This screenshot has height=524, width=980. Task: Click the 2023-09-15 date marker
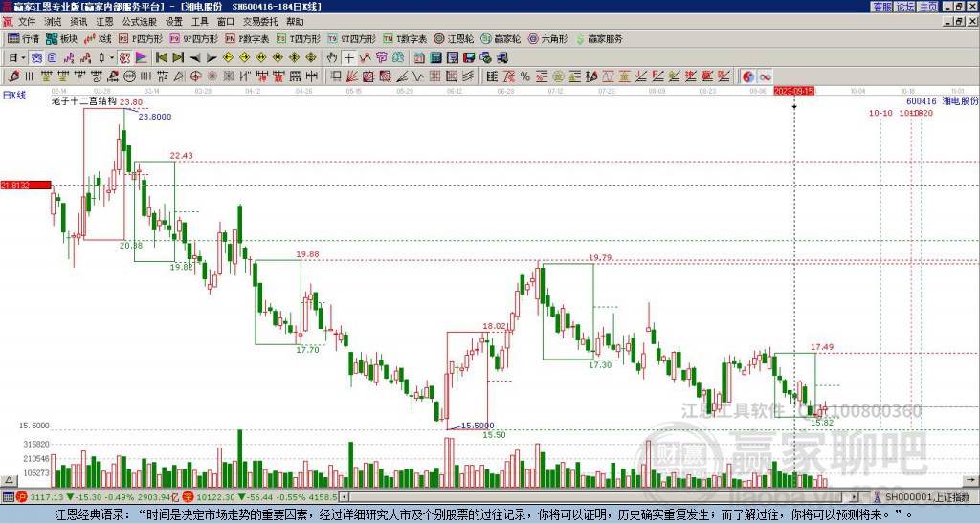(793, 91)
